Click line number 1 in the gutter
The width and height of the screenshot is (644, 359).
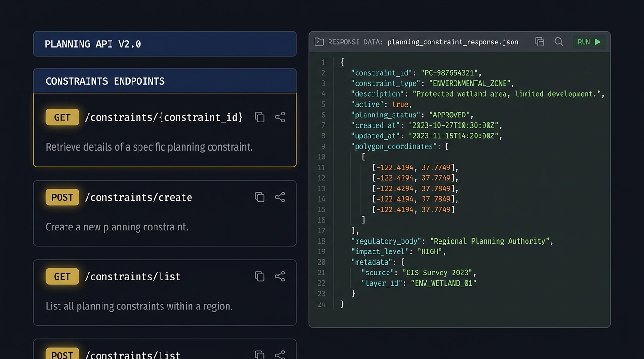(323, 62)
